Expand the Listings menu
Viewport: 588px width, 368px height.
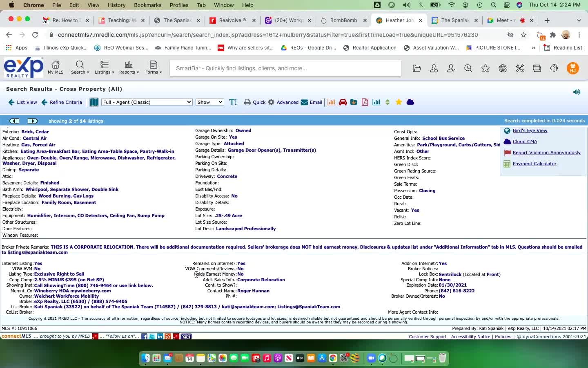coord(104,67)
